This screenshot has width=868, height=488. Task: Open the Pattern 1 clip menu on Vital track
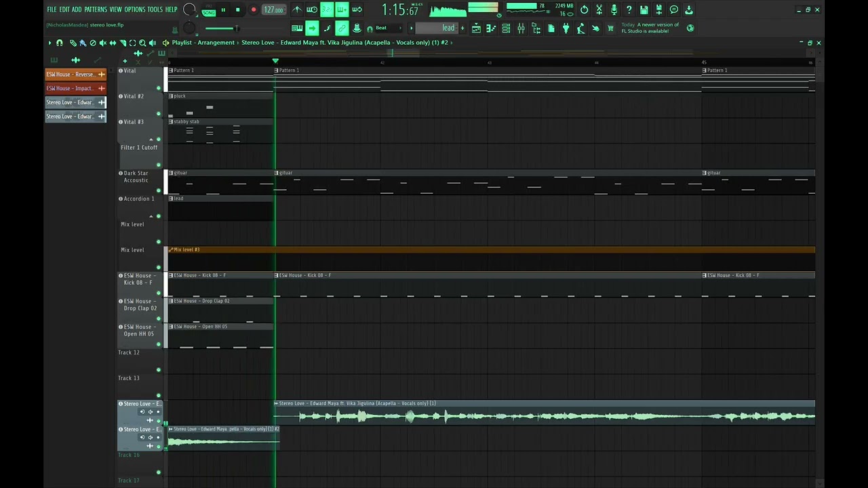tap(171, 70)
